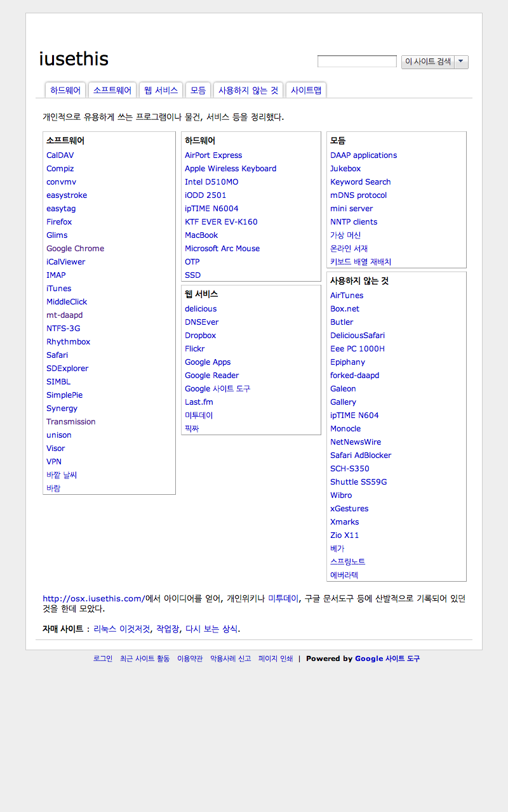Open the dropdown arrow beside the search button

[x=462, y=62]
